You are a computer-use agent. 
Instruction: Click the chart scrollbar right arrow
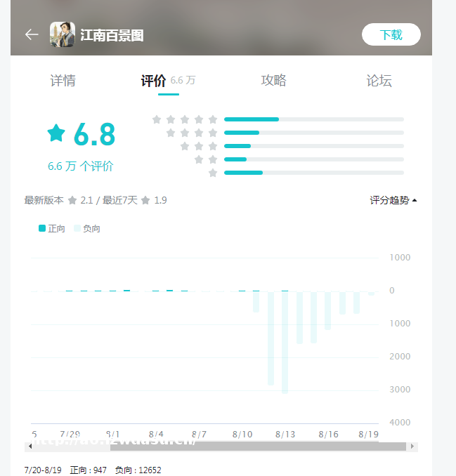[x=412, y=447]
